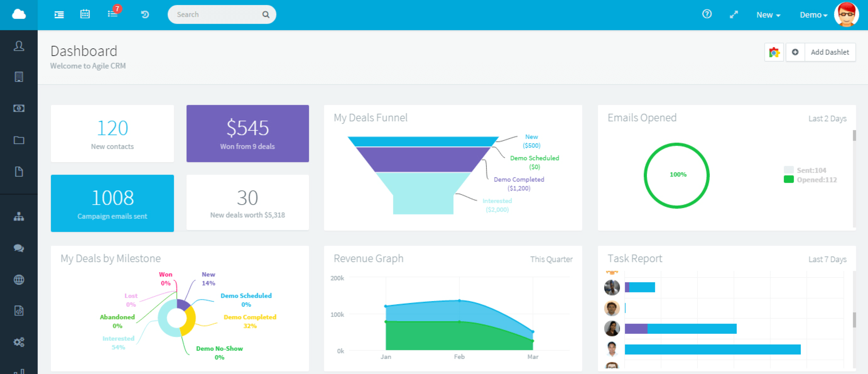
Task: Open the recent history icon
Action: tap(145, 14)
